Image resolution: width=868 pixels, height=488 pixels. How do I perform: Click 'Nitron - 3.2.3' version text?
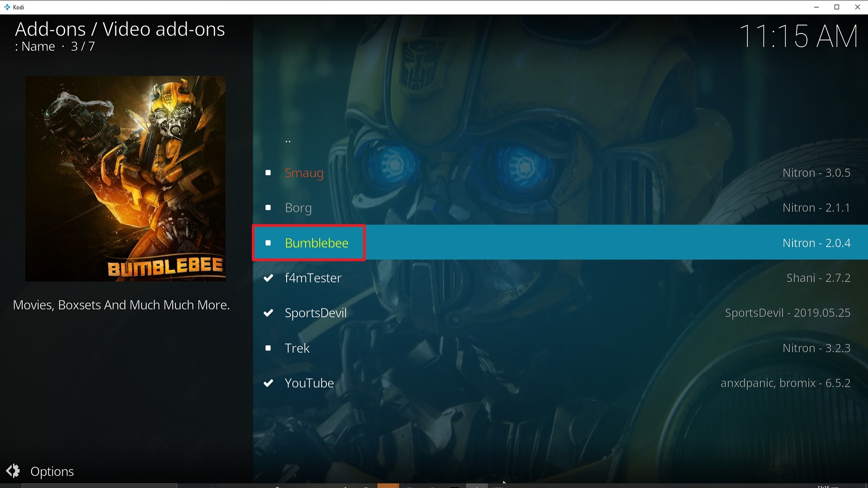816,348
